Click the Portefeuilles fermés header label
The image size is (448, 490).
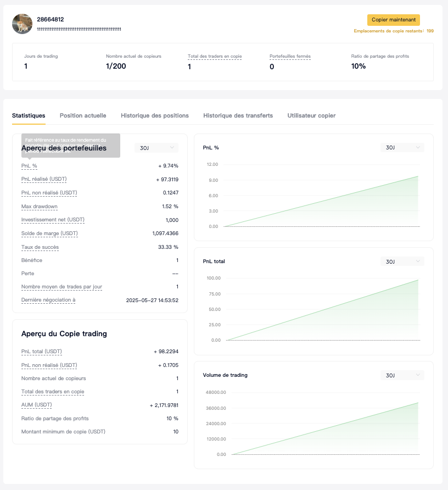pyautogui.click(x=290, y=57)
